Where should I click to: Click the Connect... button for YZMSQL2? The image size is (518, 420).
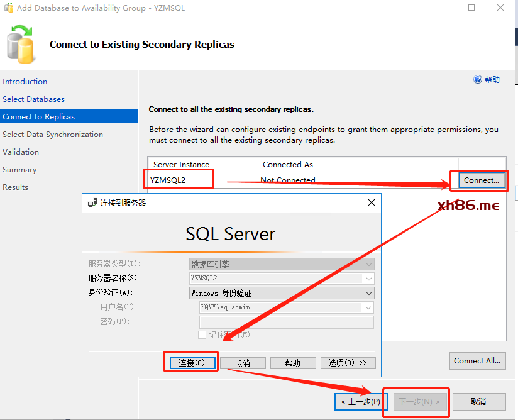pyautogui.click(x=482, y=180)
